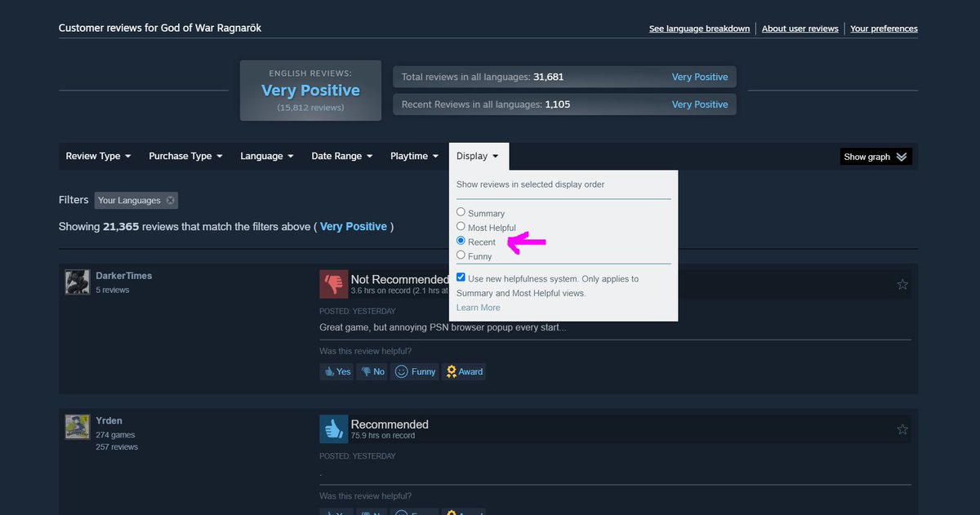980x515 pixels.
Task: Click the Recommended title on Yrden review
Action: (x=390, y=424)
